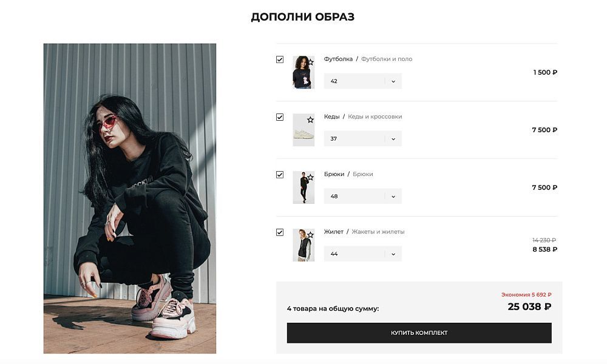Viewport: 607px width, 364px height.
Task: Favorite the Кеды using the star icon
Action: (311, 120)
